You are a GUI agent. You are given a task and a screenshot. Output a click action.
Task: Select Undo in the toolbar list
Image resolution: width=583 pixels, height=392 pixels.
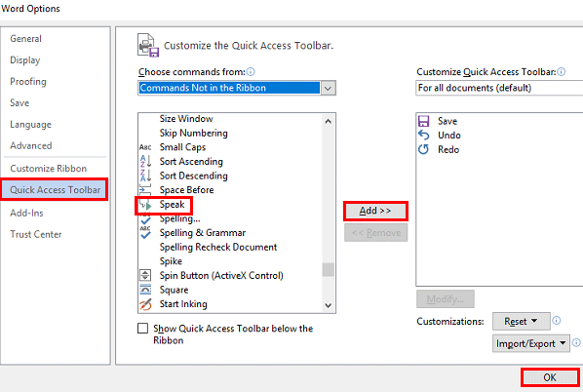pos(449,135)
